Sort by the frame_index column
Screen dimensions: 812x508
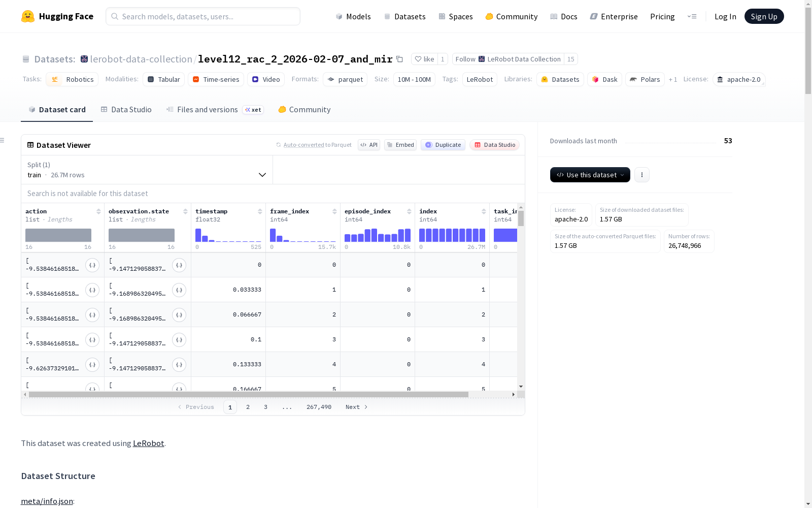(334, 211)
